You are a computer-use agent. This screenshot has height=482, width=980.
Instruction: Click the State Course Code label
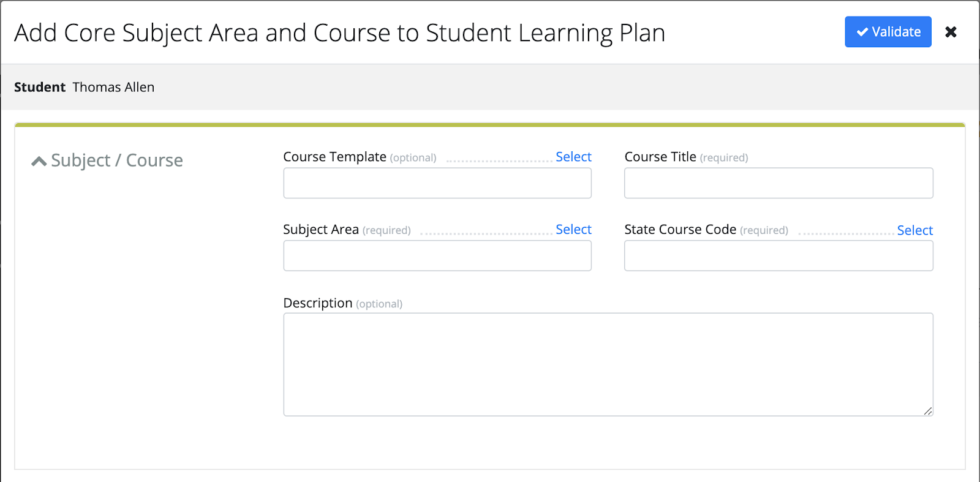click(680, 230)
